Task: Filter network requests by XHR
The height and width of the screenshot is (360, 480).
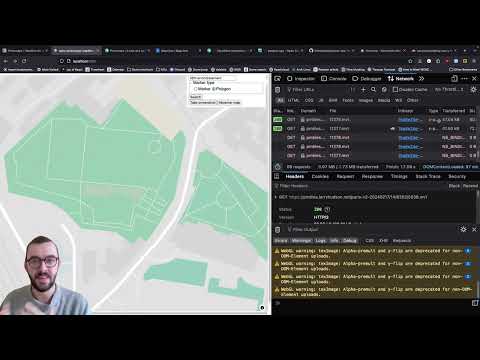Action: (333, 100)
